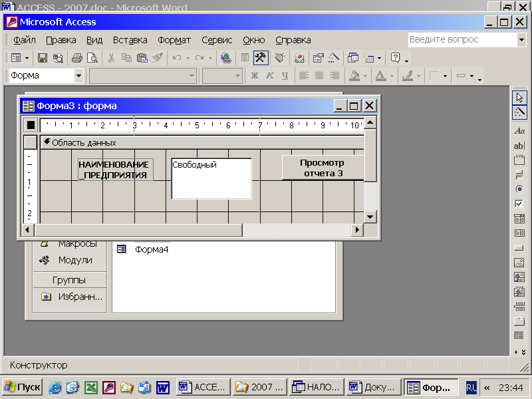
Task: Open the Вставка menu
Action: point(130,40)
